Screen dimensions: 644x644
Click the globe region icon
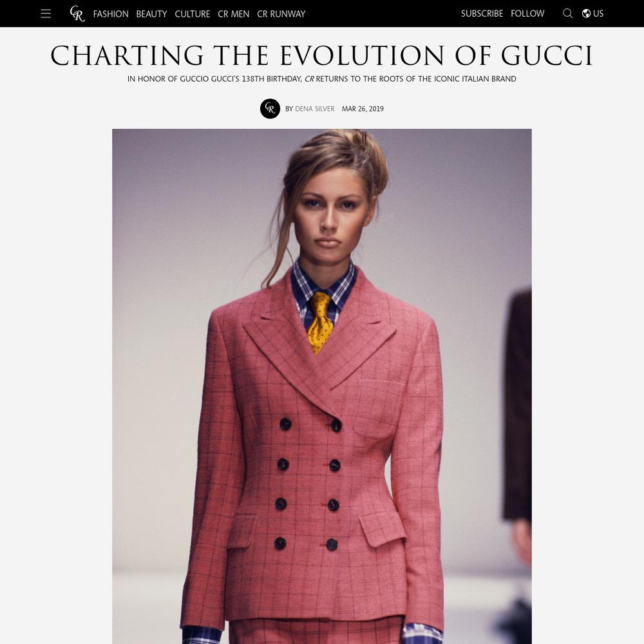586,14
